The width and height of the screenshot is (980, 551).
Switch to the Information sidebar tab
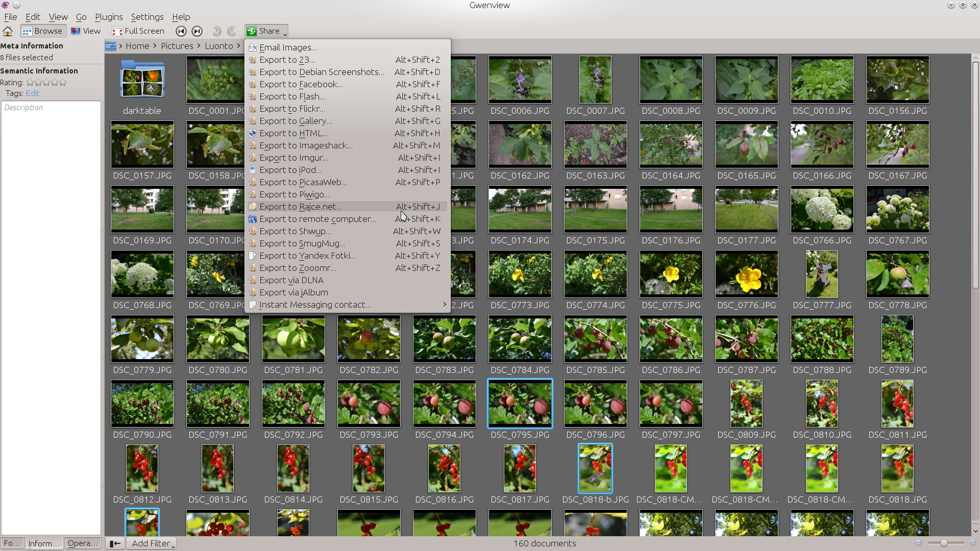click(44, 543)
